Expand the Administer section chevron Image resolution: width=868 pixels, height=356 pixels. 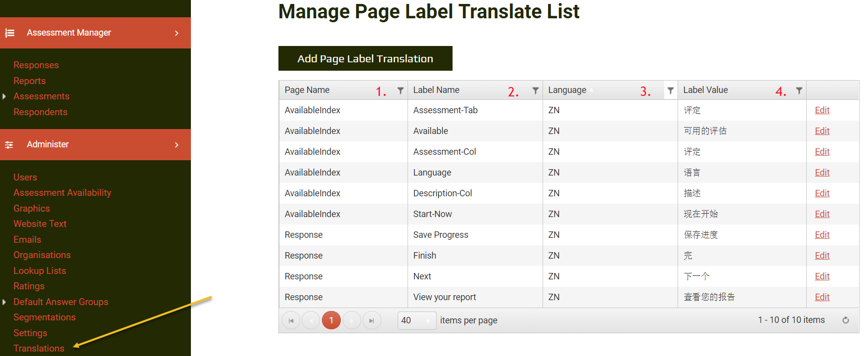(177, 145)
